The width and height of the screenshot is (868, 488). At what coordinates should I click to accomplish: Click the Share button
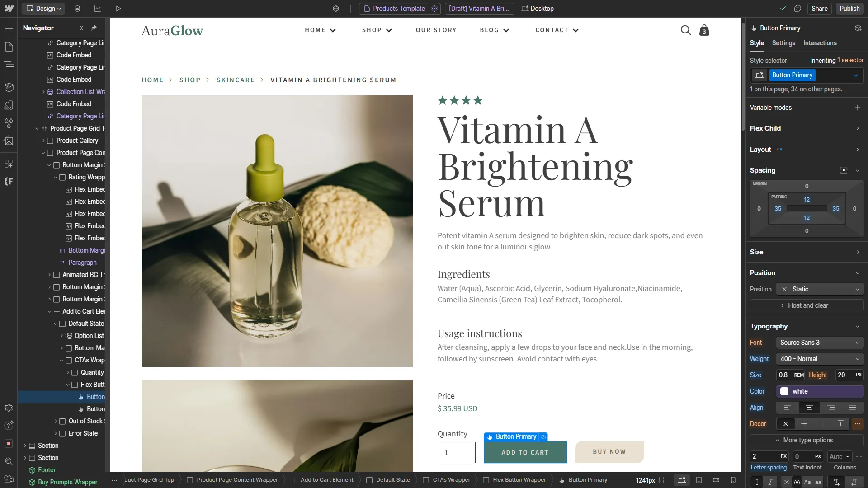pyautogui.click(x=819, y=9)
